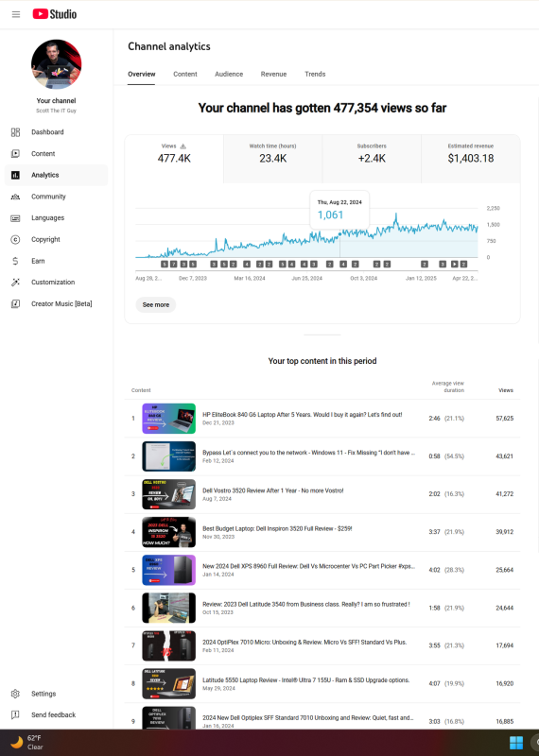Open Bypass network Windows 11 video thumbnail
Image resolution: width=539 pixels, height=756 pixels.
pyautogui.click(x=169, y=456)
